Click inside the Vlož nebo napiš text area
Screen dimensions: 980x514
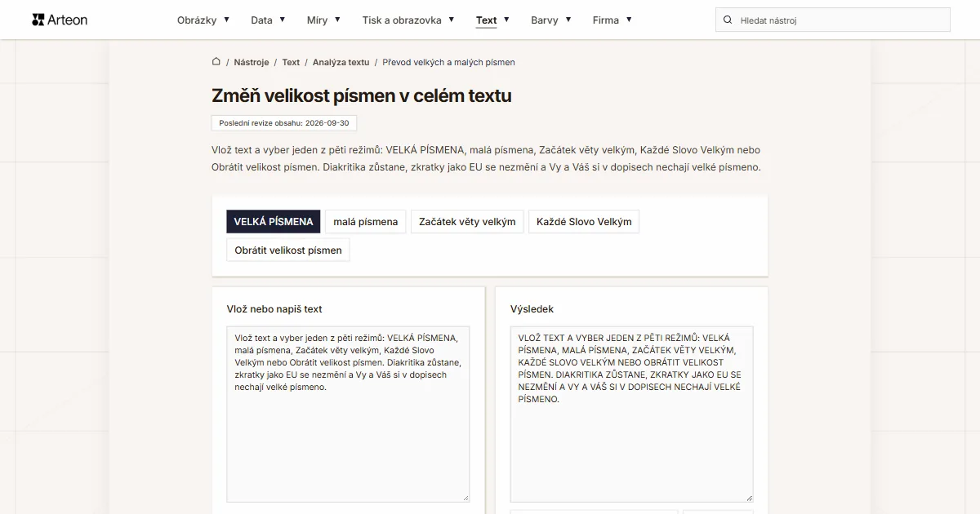[348, 414]
